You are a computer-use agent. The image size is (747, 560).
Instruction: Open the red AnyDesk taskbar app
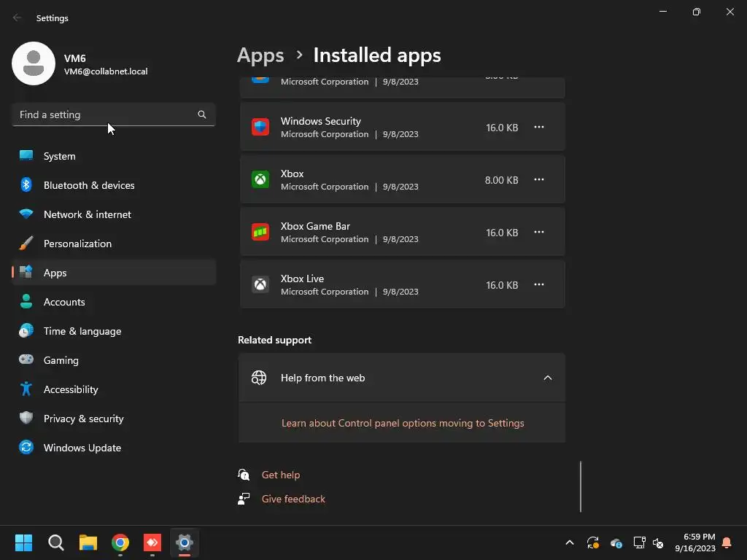tap(152, 542)
